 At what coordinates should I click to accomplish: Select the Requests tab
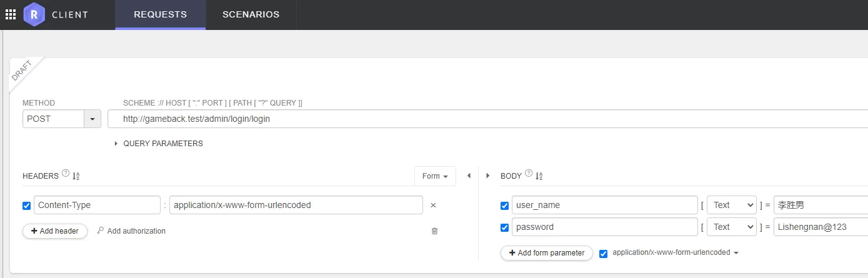tap(160, 14)
